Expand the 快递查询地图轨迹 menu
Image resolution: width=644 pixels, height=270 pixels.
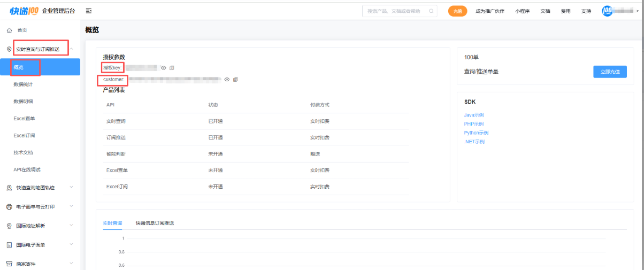tap(72, 188)
